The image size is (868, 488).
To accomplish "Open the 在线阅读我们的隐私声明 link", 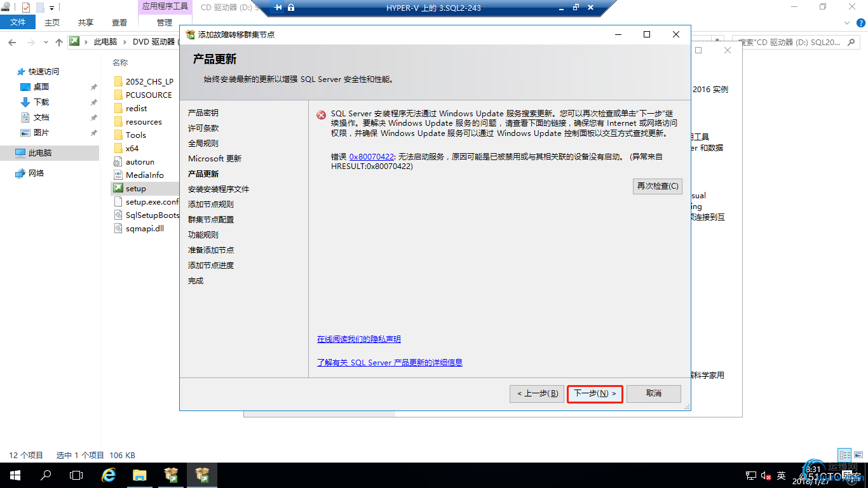I will [359, 339].
